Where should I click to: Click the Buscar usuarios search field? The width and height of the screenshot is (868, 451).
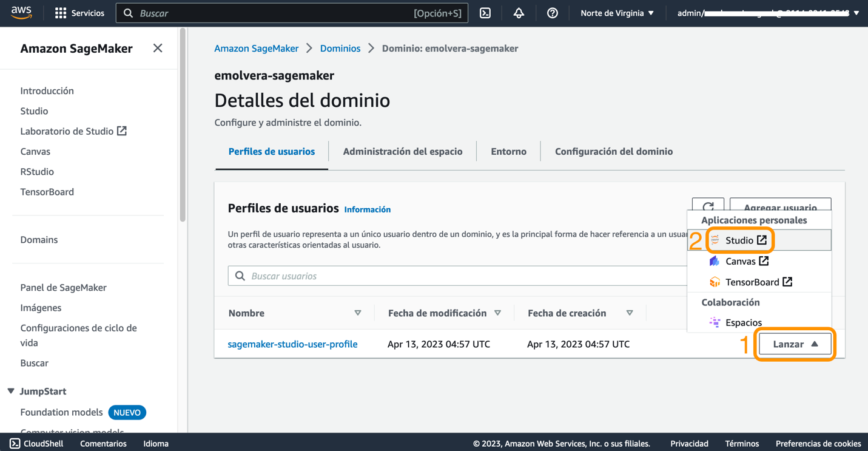coord(459,276)
